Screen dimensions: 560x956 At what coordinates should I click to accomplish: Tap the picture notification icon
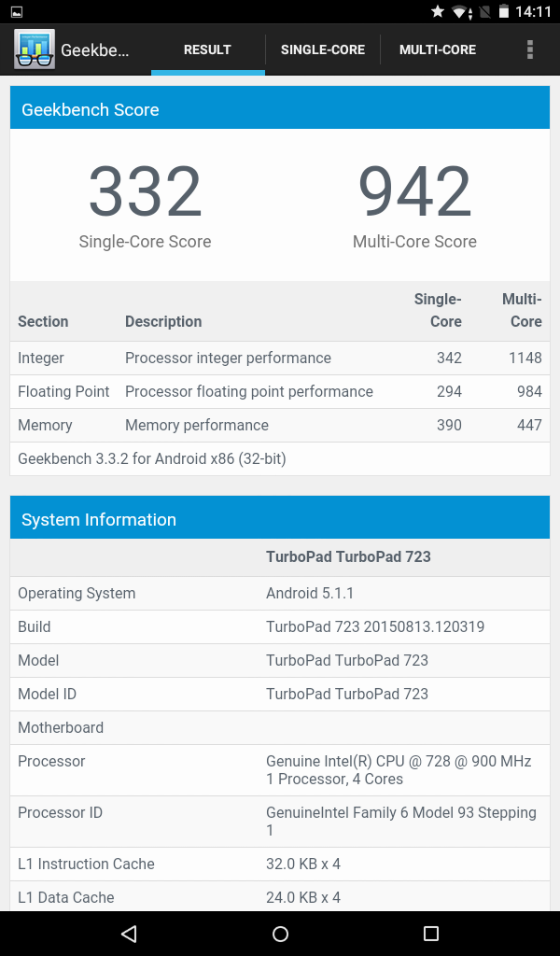(17, 12)
